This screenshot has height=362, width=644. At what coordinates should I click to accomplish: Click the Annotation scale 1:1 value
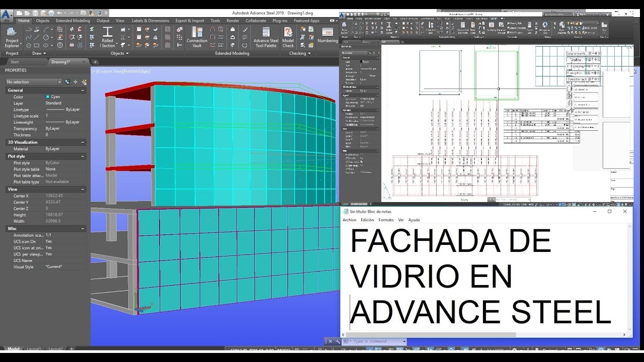48,235
